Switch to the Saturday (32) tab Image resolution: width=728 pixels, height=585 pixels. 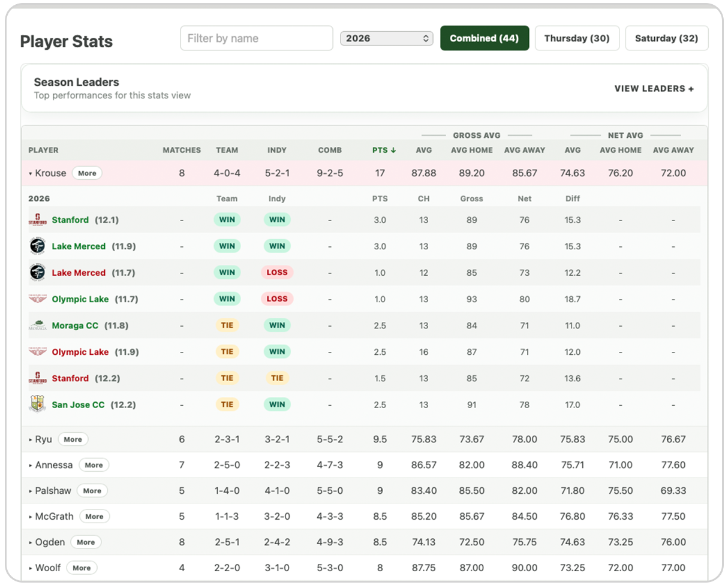coord(666,38)
